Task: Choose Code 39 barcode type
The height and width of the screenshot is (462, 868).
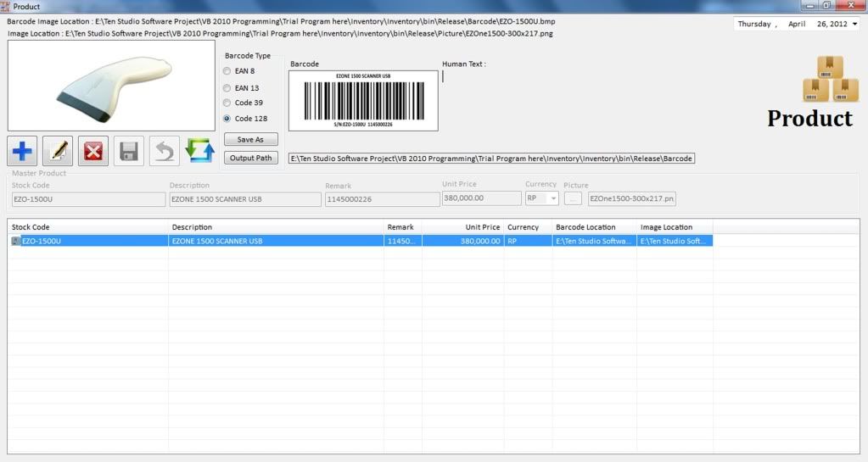Action: [243, 103]
